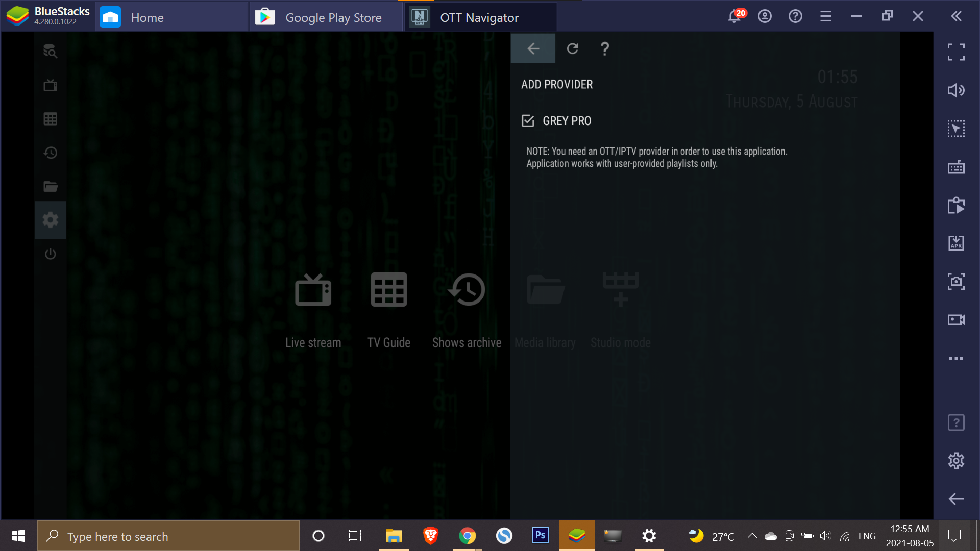This screenshot has width=980, height=551.
Task: Toggle the power icon in OTT sidebar
Action: coord(51,254)
